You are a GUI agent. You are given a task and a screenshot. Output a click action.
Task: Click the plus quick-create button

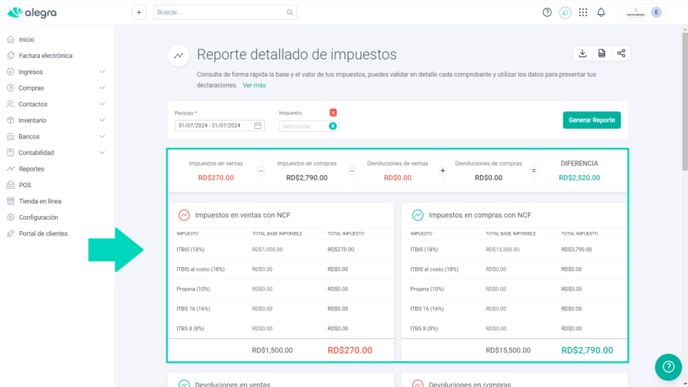(x=139, y=12)
